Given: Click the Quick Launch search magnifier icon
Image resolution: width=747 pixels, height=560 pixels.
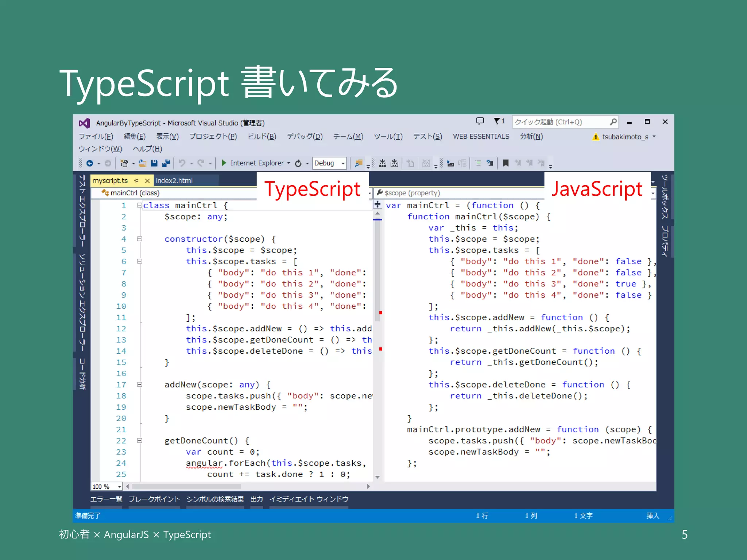Looking at the screenshot, I should (613, 122).
